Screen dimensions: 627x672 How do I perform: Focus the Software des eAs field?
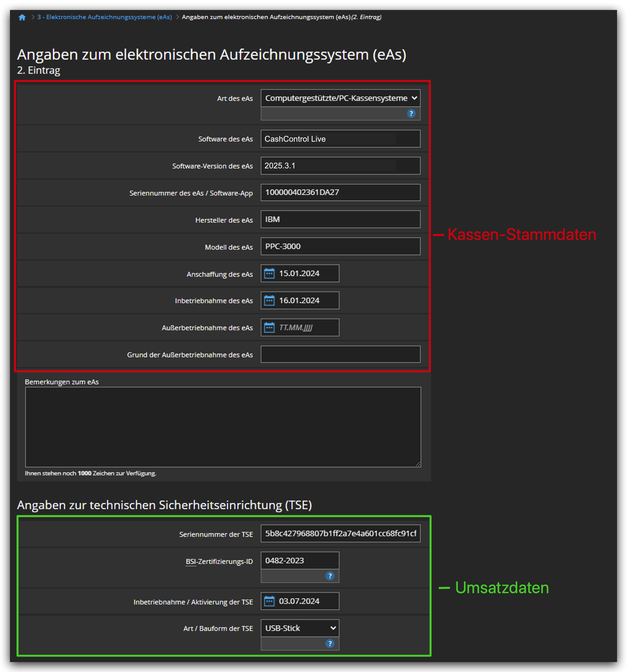click(340, 139)
